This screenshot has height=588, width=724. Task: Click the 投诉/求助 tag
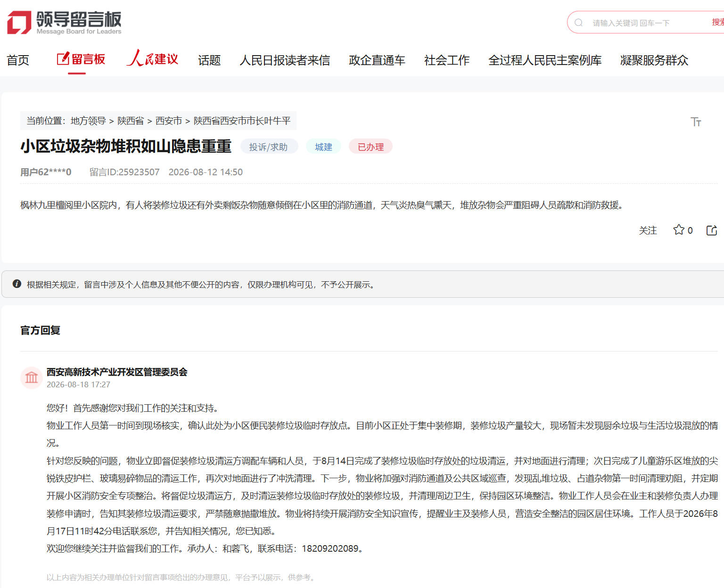click(x=269, y=147)
